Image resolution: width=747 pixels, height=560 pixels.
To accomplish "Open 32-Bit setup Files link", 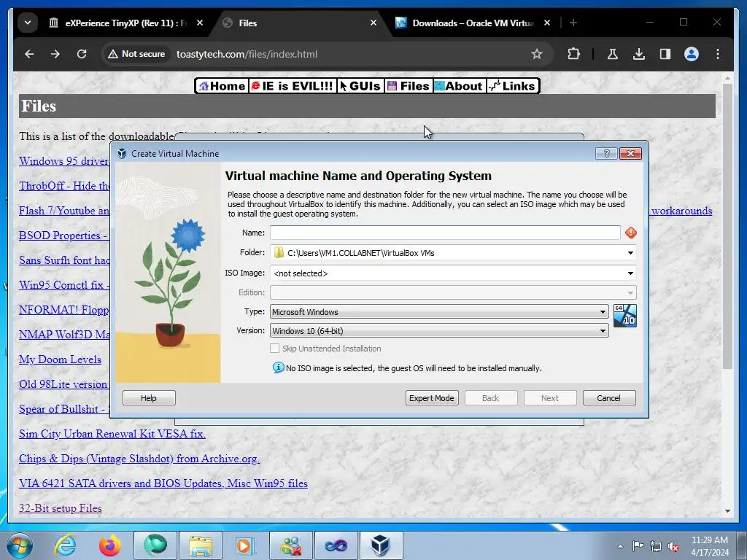I will (x=61, y=508).
